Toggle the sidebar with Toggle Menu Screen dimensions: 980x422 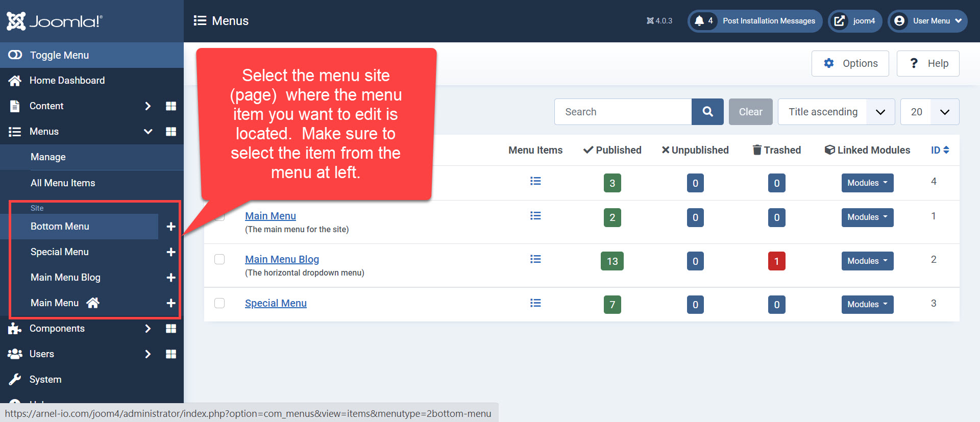[x=59, y=55]
